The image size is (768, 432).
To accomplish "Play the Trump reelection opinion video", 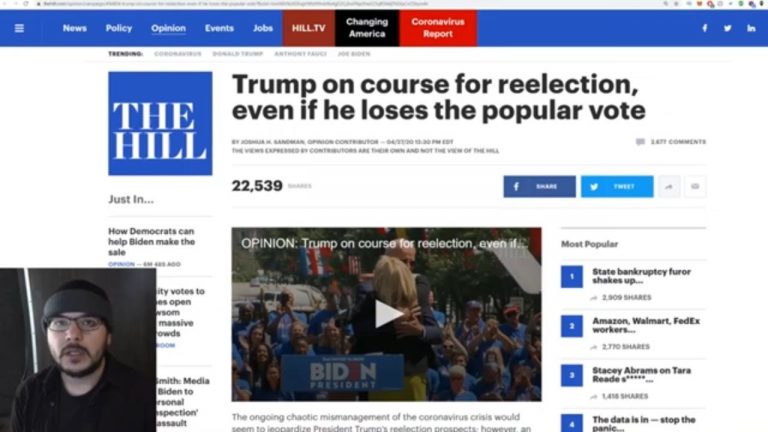I will click(x=387, y=314).
